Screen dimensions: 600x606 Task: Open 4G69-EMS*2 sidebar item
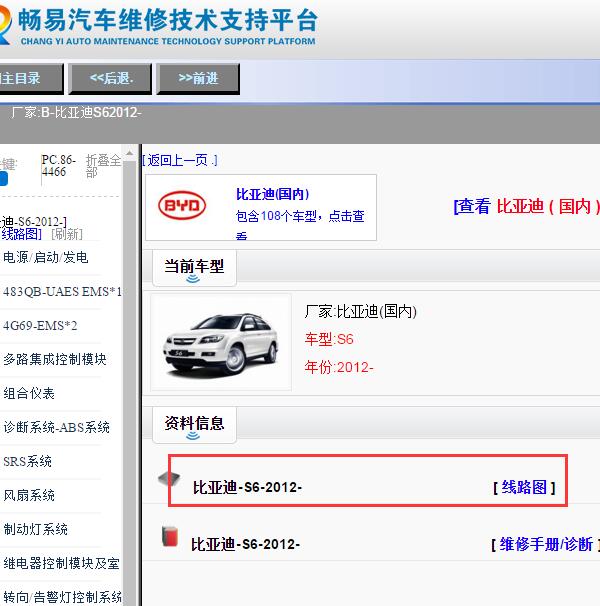point(40,325)
